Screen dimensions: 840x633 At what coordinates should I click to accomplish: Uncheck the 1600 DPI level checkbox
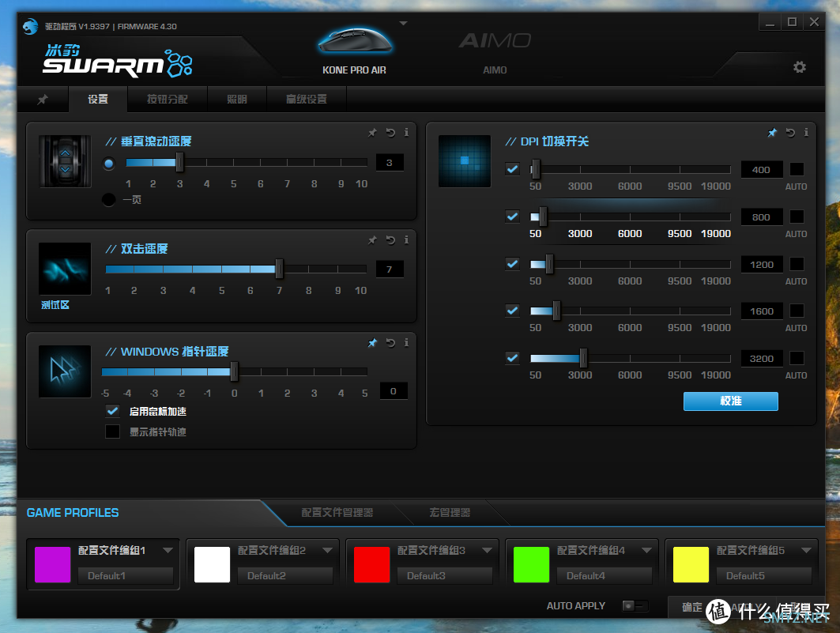513,311
